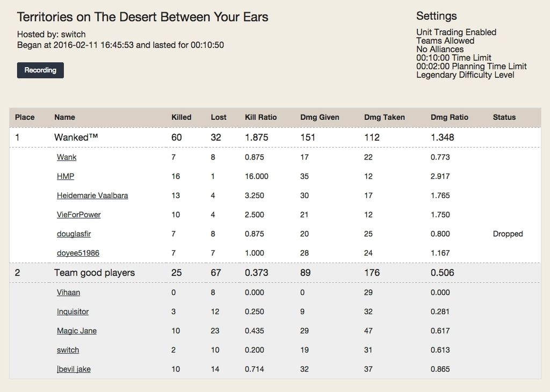Click the Began at 2016-02-11 timestamp line
This screenshot has width=550, height=392.
tap(120, 45)
